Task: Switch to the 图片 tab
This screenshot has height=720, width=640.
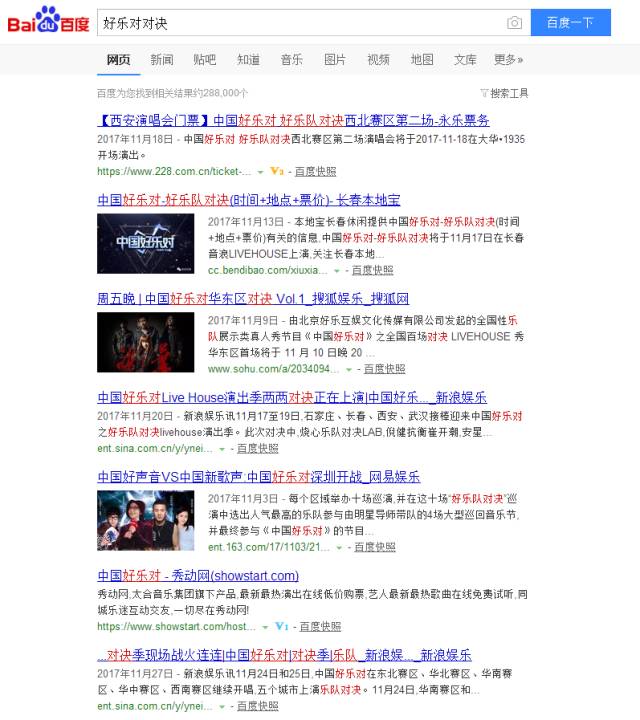Action: click(335, 60)
